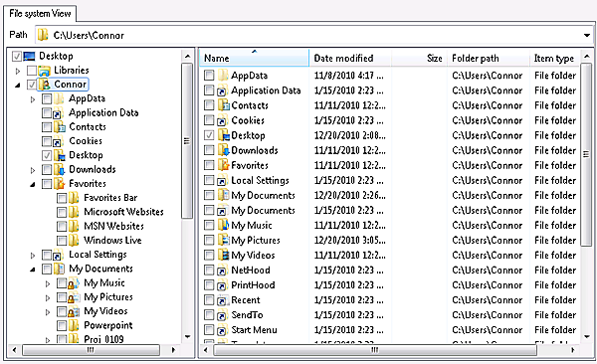Expand the Downloads node in tree
597x364 pixels.
pyautogui.click(x=33, y=170)
